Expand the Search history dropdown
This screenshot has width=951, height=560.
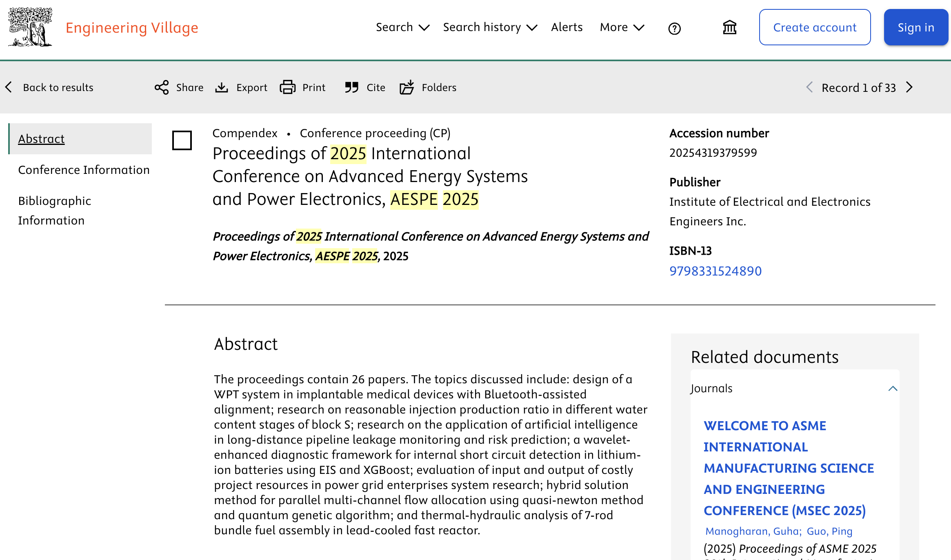click(x=490, y=27)
